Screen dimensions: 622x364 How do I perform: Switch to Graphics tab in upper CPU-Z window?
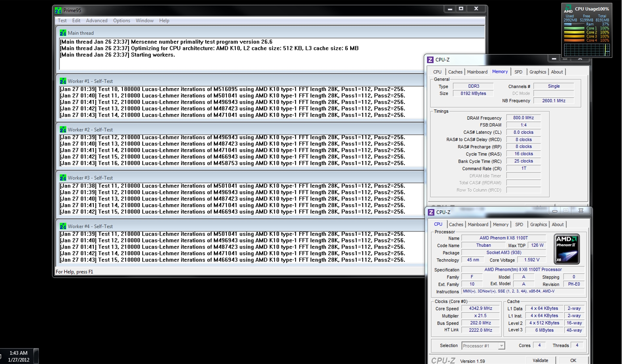tap(538, 72)
